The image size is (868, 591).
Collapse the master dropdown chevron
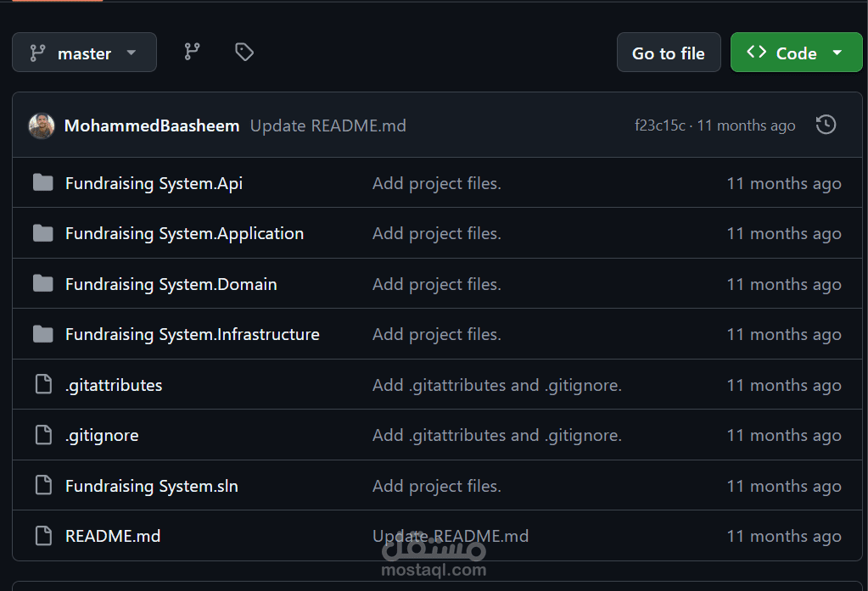click(x=132, y=52)
